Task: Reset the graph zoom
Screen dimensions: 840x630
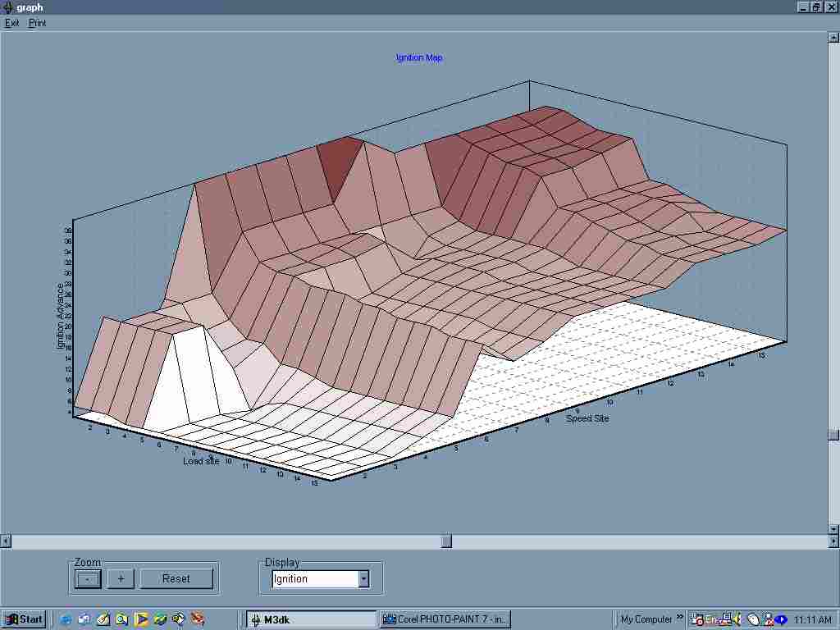Action: pos(176,579)
